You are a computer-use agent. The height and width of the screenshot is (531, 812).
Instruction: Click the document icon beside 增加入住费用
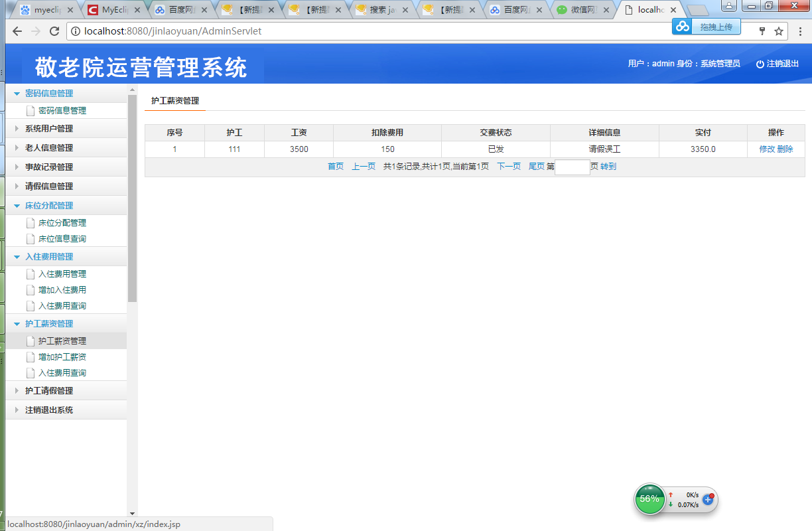point(30,290)
